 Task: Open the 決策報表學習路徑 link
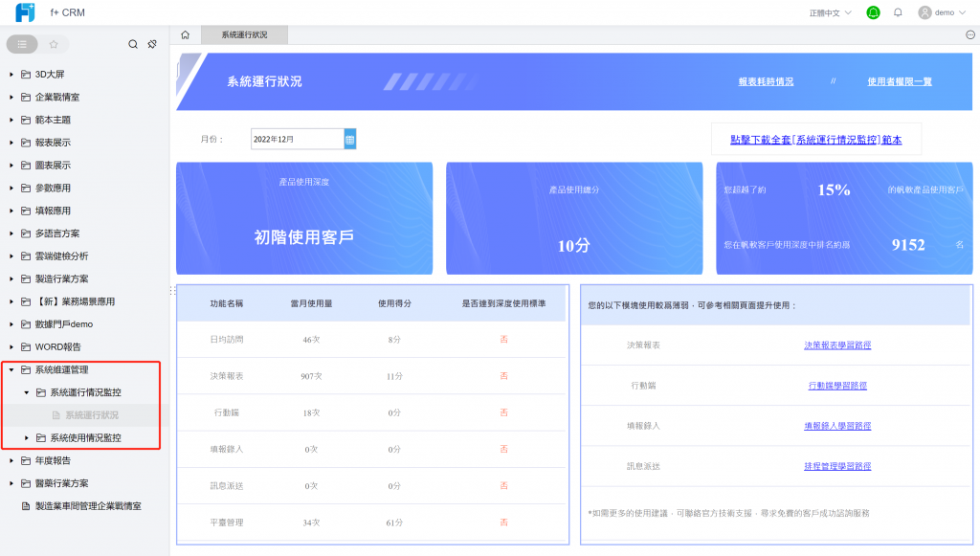pos(837,345)
